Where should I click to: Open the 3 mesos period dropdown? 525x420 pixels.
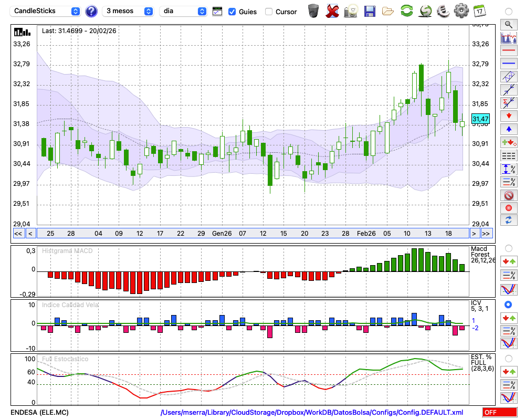[x=129, y=11]
